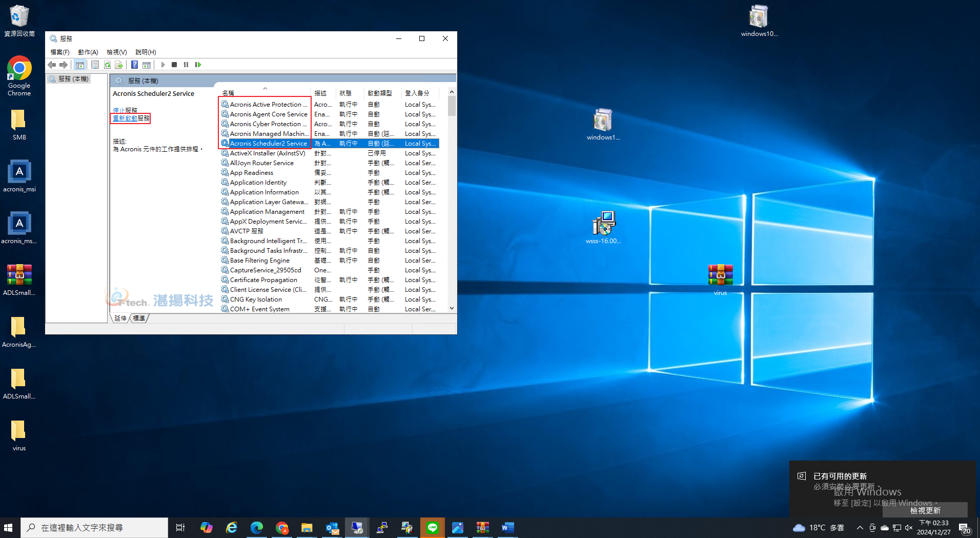The image size is (980, 538).
Task: Select Application Information service row
Action: 330,192
